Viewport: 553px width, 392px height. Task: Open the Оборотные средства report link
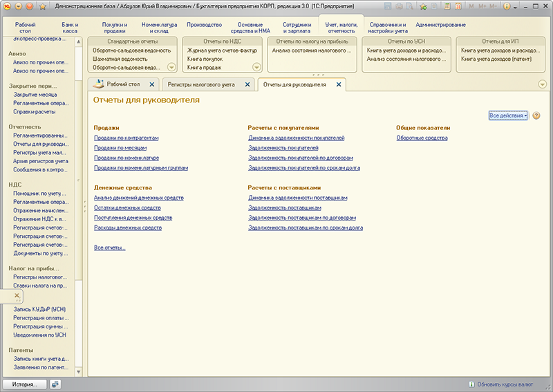[422, 138]
